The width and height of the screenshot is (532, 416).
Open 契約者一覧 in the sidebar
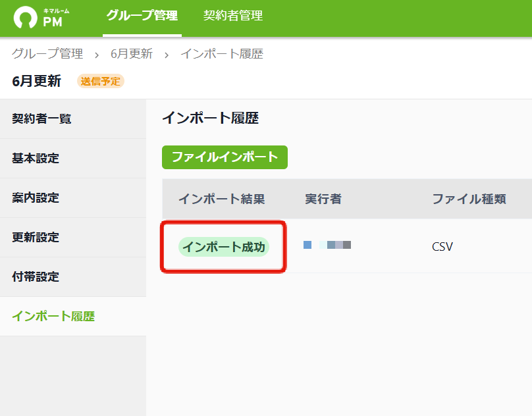tap(73, 118)
